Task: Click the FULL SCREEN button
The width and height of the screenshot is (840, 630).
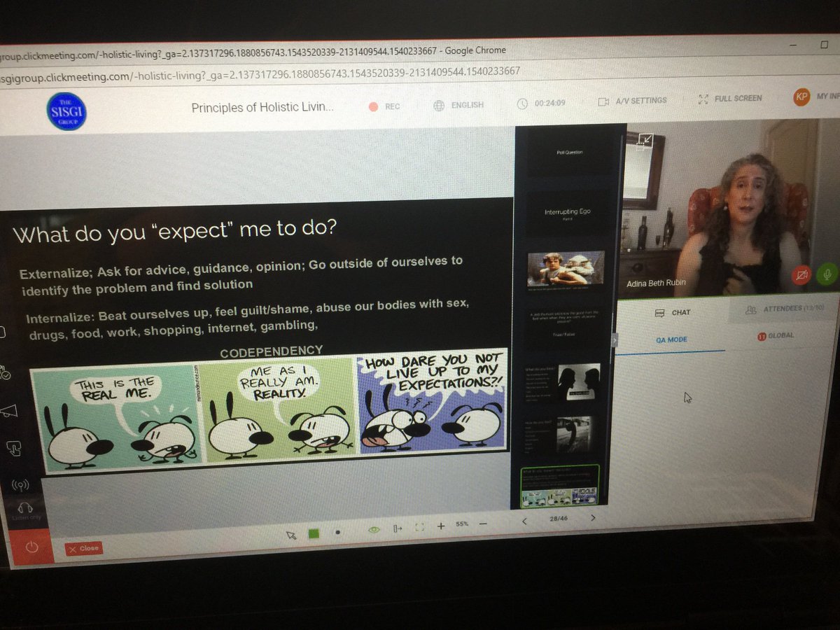Action: tap(729, 99)
